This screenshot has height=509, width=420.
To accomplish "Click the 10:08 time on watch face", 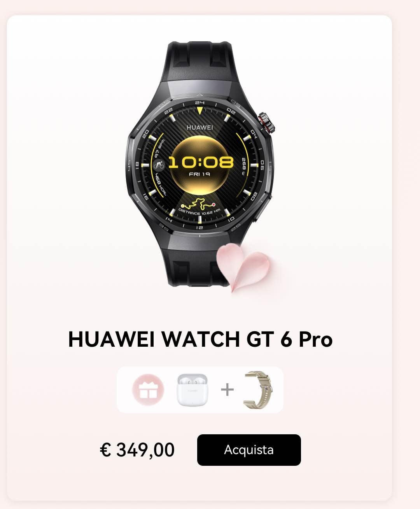I will (x=200, y=162).
